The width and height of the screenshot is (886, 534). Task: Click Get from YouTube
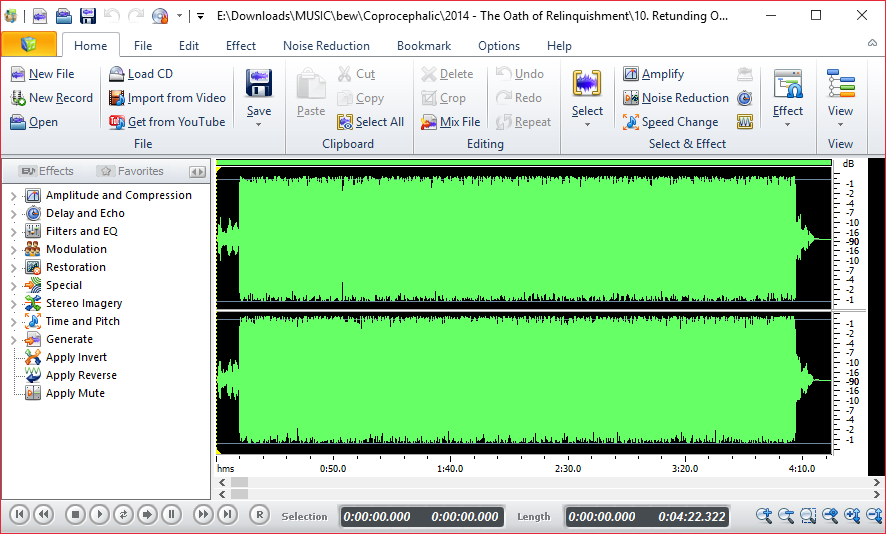click(167, 122)
